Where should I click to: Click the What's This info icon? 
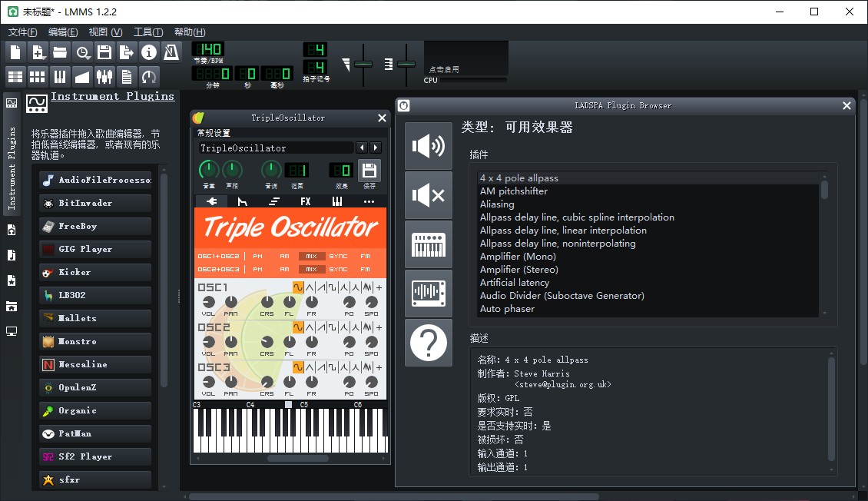click(148, 52)
